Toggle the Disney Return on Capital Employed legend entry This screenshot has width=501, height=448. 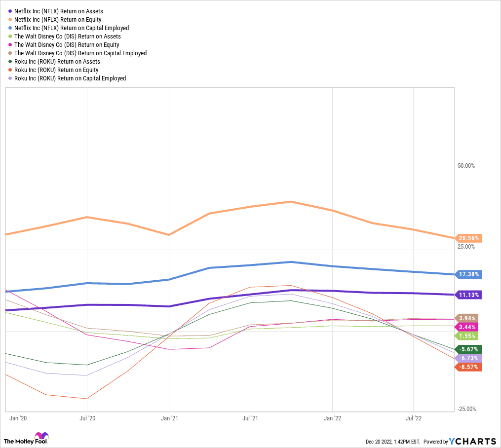tap(80, 53)
